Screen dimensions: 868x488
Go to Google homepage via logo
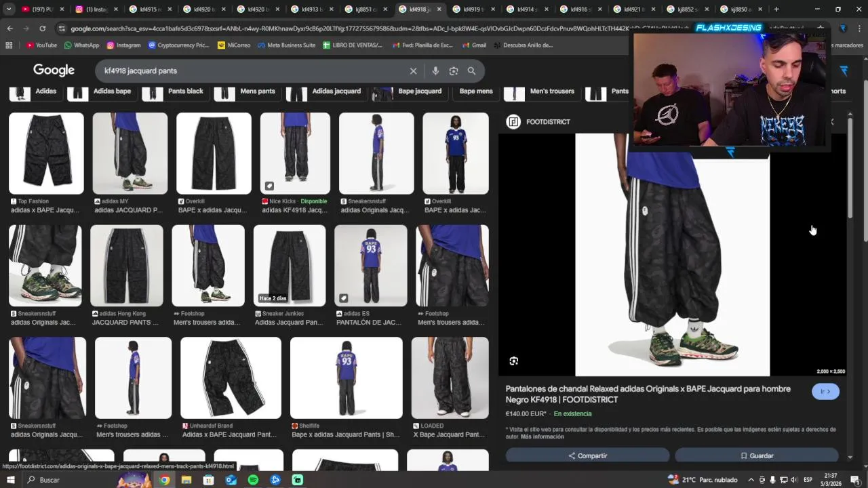pos(54,70)
